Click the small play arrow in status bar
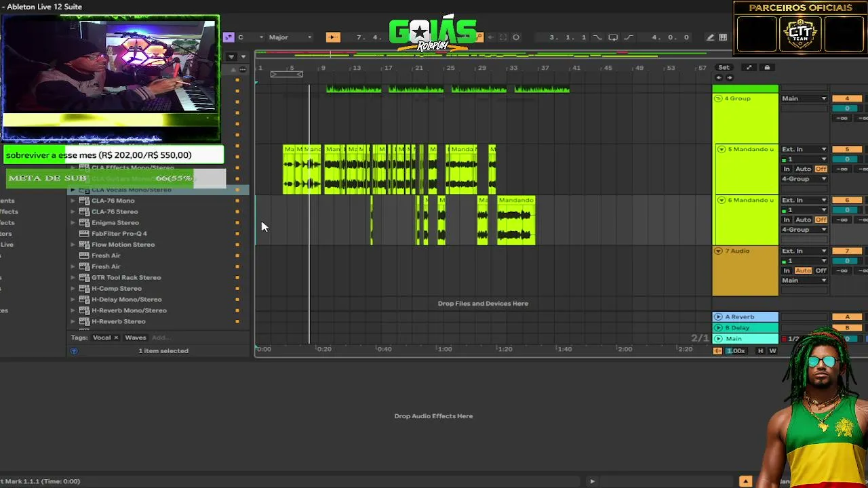The height and width of the screenshot is (488, 868). (592, 481)
